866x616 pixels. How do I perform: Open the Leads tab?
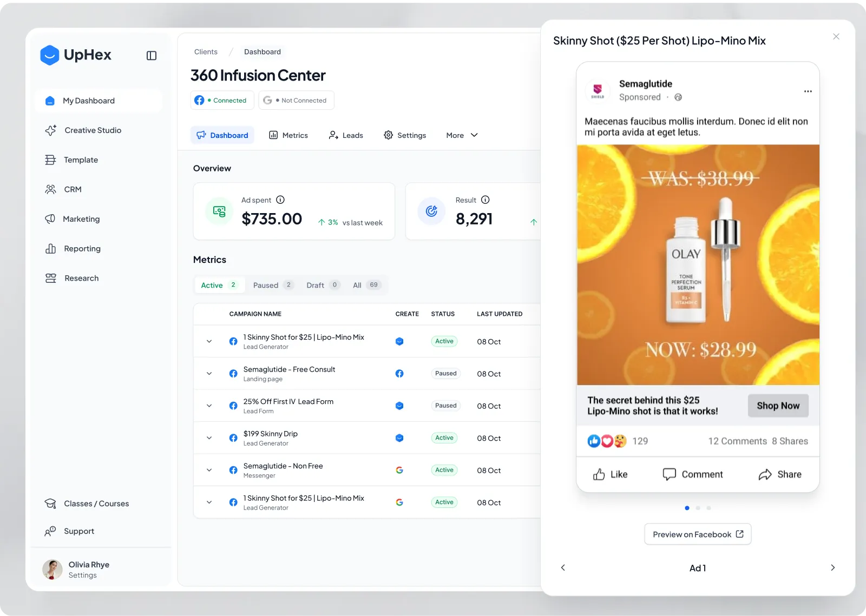(x=346, y=135)
